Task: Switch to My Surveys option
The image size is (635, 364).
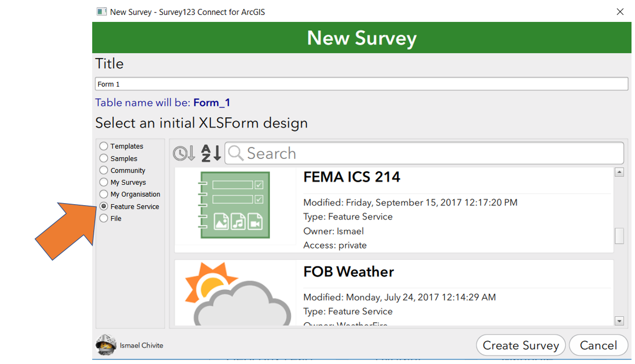Action: point(104,182)
